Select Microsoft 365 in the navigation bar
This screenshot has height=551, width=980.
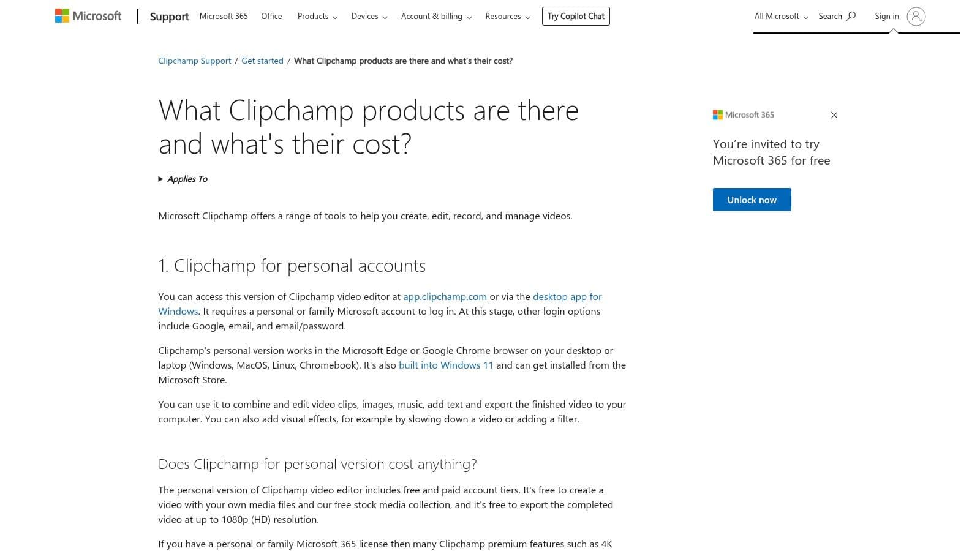(x=223, y=17)
